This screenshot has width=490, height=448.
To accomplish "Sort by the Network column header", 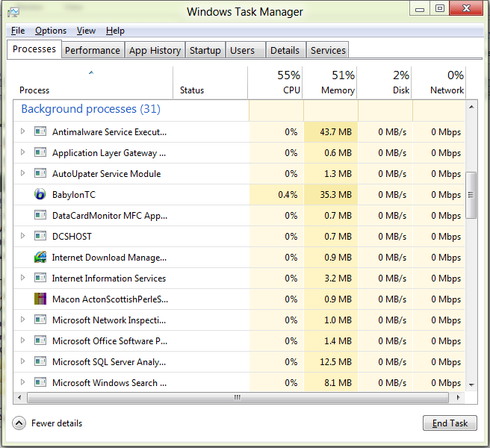I will tap(438, 83).
